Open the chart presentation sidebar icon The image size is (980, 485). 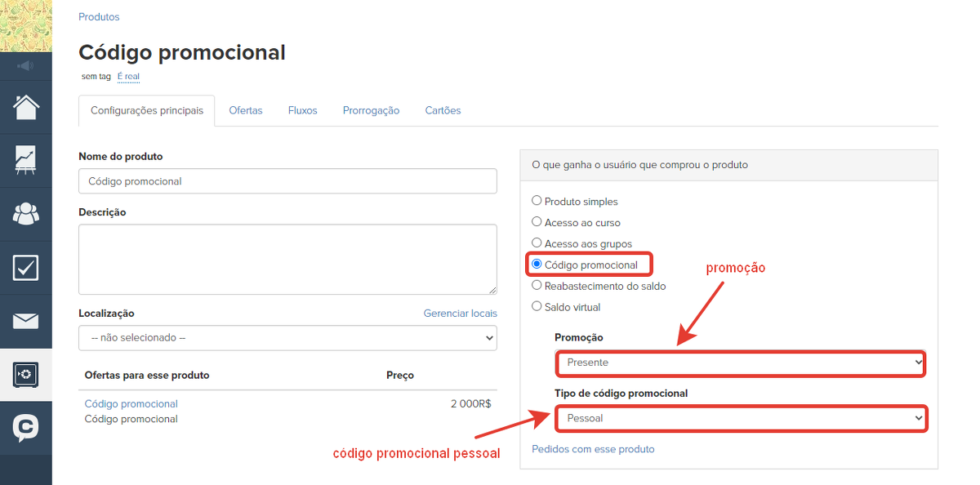pyautogui.click(x=25, y=160)
